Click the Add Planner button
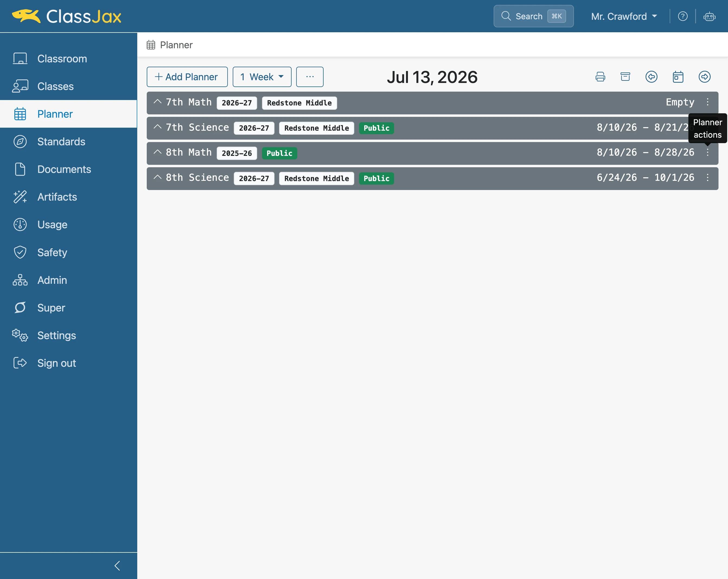 click(x=187, y=77)
